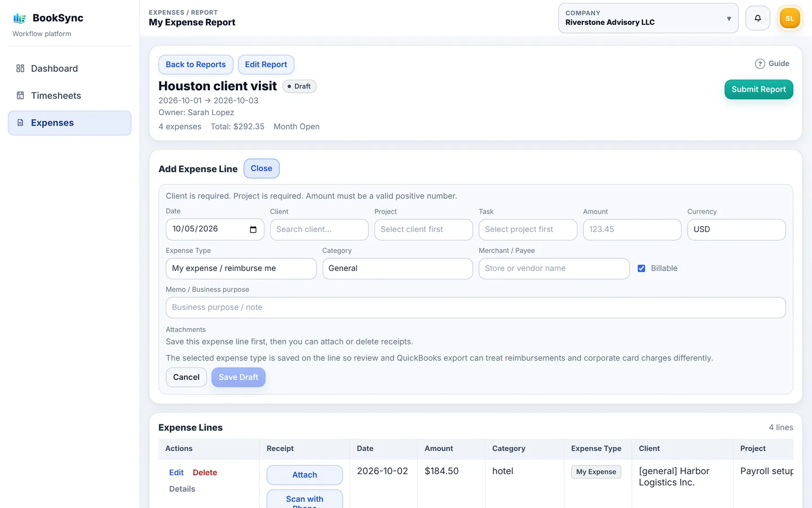Click the Edit Report button
This screenshot has height=508, width=812.
[266, 64]
